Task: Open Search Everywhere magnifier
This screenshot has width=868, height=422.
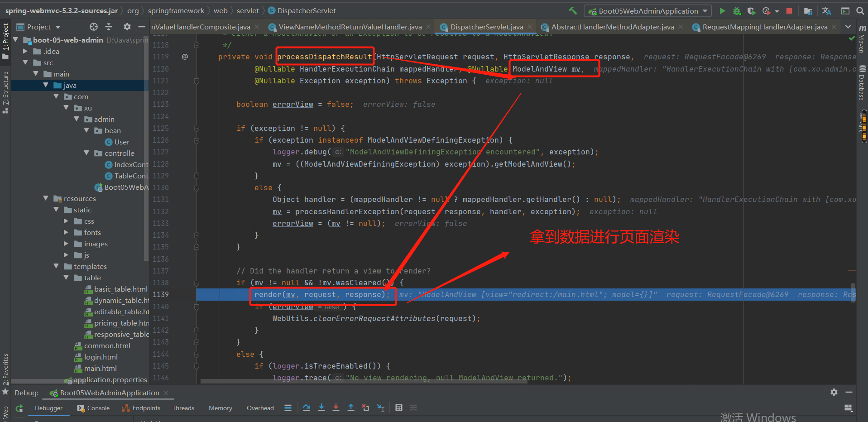Action: pyautogui.click(x=860, y=10)
